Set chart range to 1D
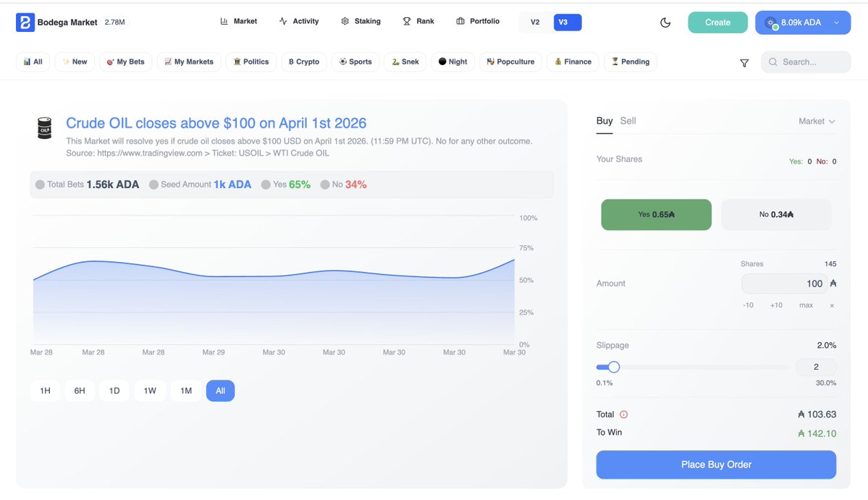The width and height of the screenshot is (868, 500). click(x=114, y=391)
